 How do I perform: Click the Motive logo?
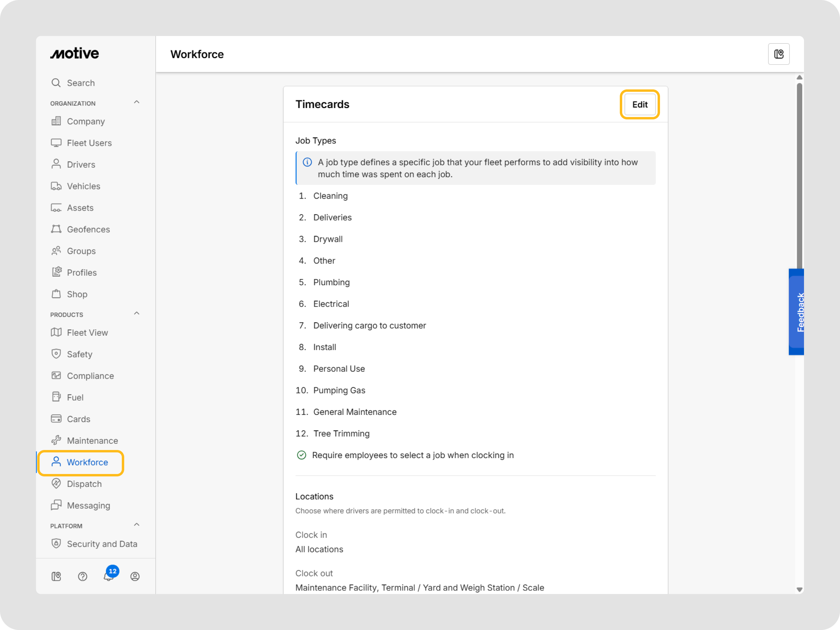(75, 53)
